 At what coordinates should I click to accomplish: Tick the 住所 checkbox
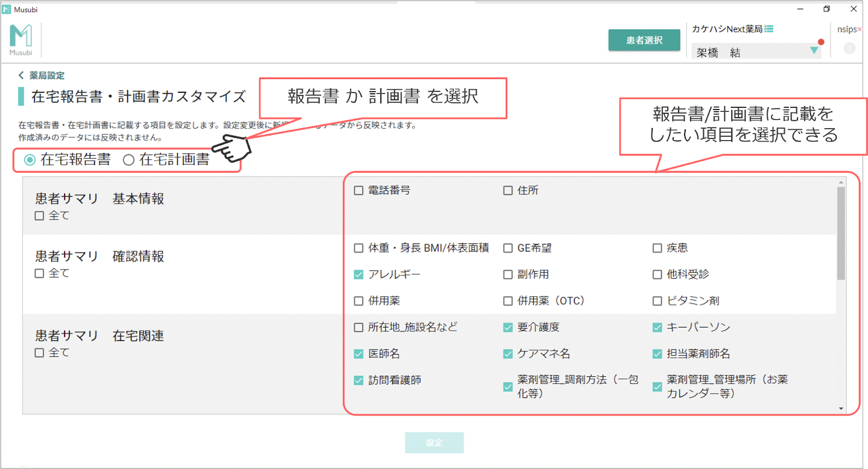[x=508, y=191]
